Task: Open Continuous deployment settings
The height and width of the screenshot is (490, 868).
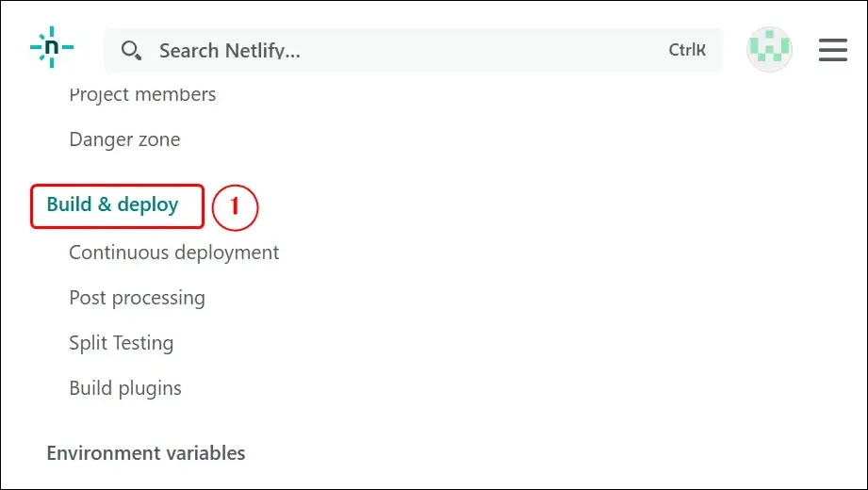Action: tap(174, 253)
